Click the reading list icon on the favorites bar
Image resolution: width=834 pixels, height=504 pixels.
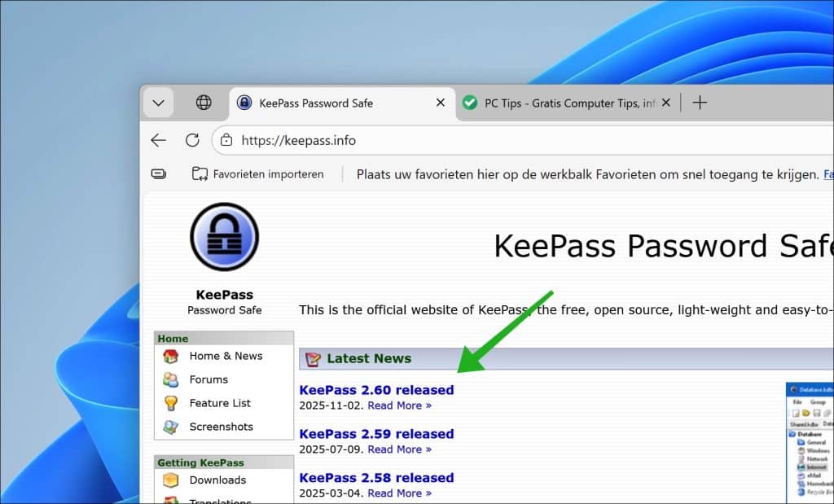coord(159,173)
